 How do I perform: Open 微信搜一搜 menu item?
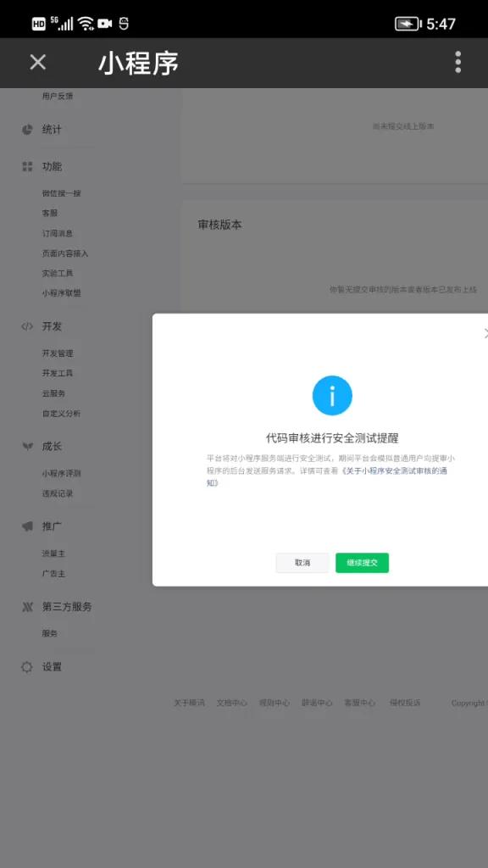[x=61, y=193]
